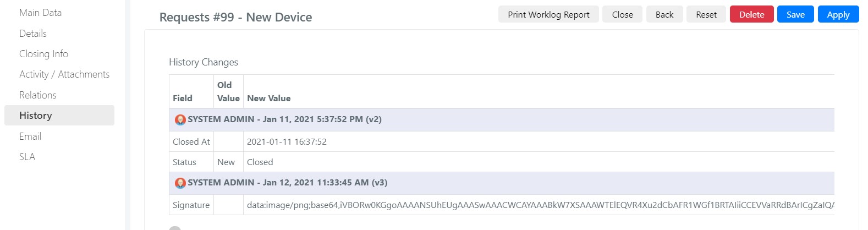Click the avatar icon in v2 history row
Screen dimensions: 868x230
[180, 119]
